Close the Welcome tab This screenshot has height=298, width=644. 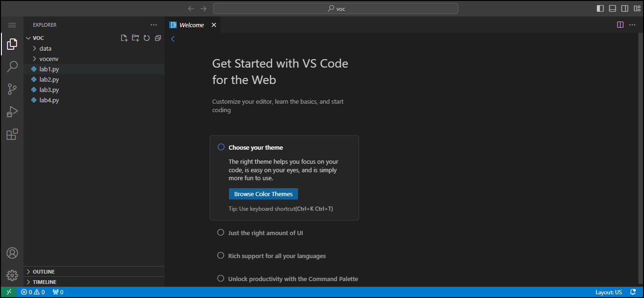[214, 25]
